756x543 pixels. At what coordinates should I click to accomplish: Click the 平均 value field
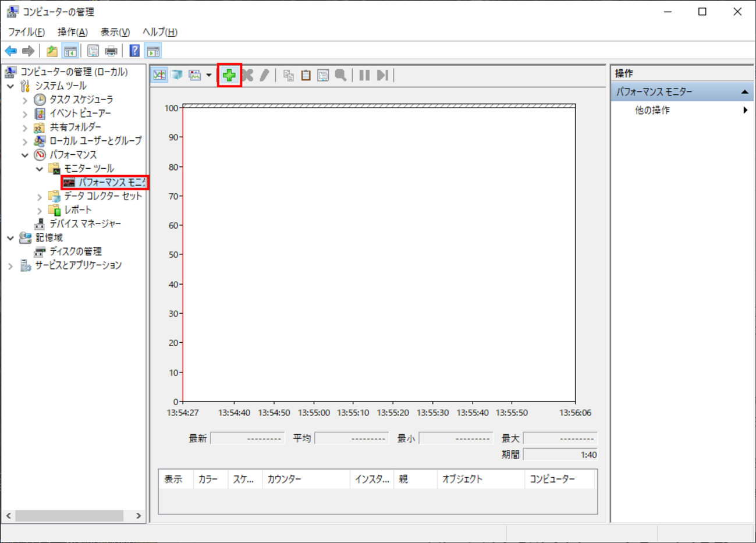tap(352, 438)
